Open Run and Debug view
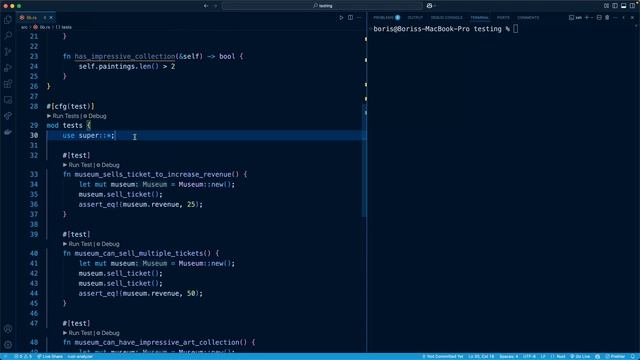Screen dimensions: 640x360 (8, 68)
